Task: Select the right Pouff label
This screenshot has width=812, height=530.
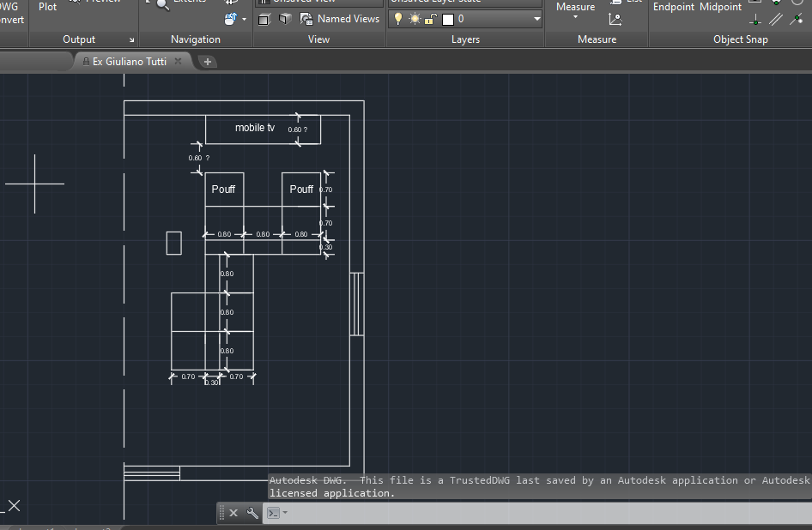Action: (301, 190)
